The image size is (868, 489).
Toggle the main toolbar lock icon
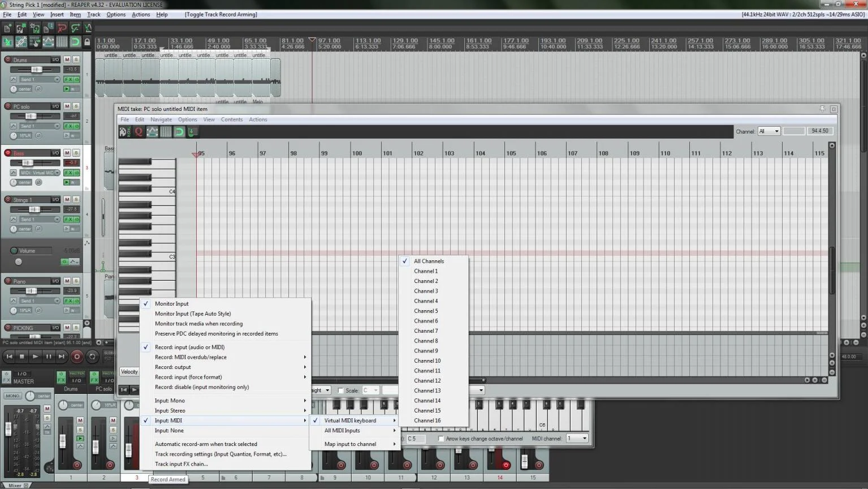(x=87, y=42)
